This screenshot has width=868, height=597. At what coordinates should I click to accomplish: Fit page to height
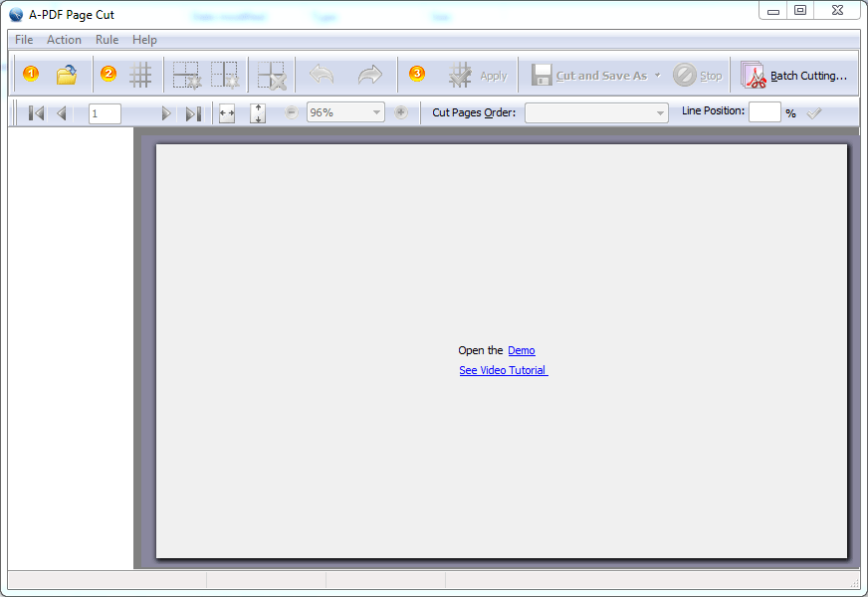258,113
